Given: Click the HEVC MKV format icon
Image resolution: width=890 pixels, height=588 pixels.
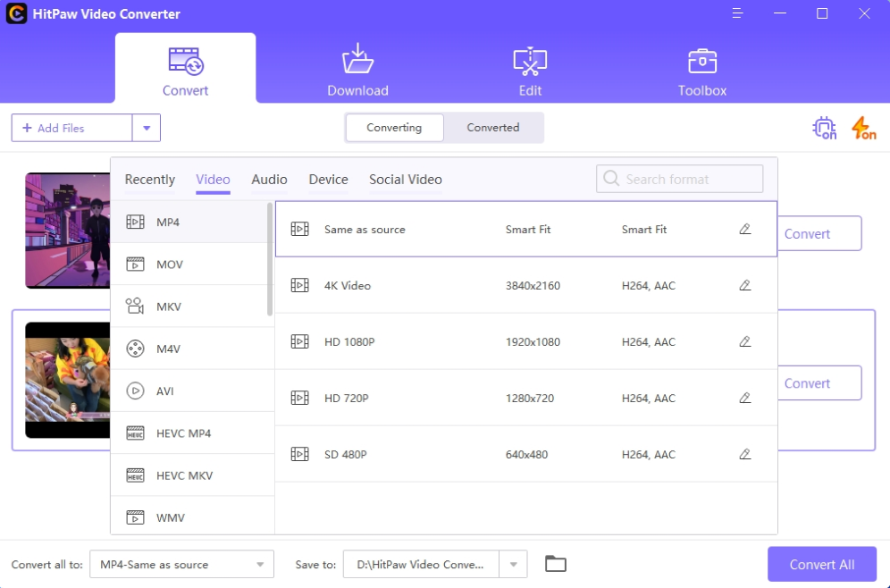Looking at the screenshot, I should tap(135, 475).
